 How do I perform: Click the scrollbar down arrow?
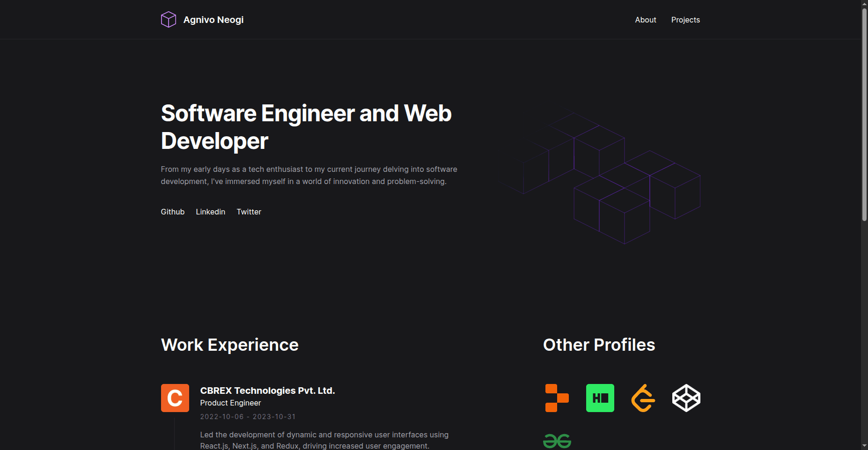tap(864, 446)
